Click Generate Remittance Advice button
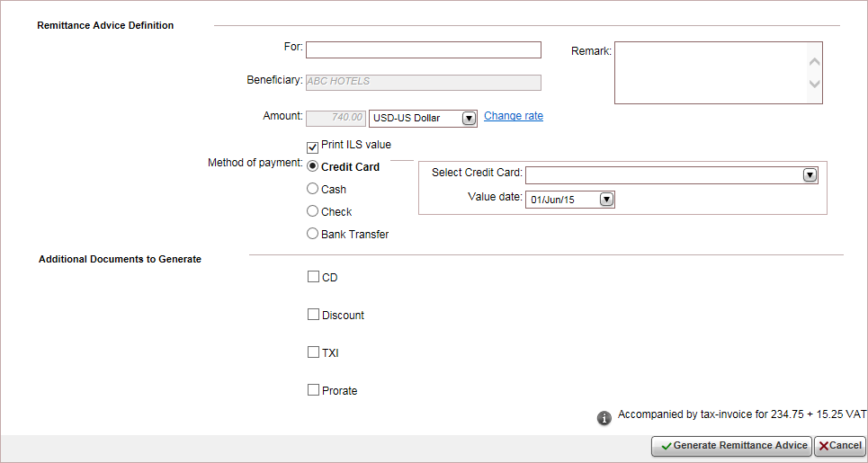The image size is (868, 463). (x=732, y=446)
